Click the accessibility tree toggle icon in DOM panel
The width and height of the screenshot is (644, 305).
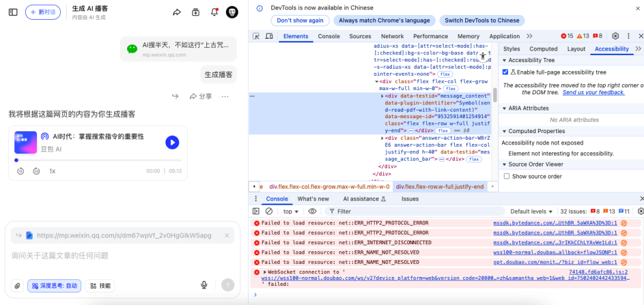coord(483,56)
